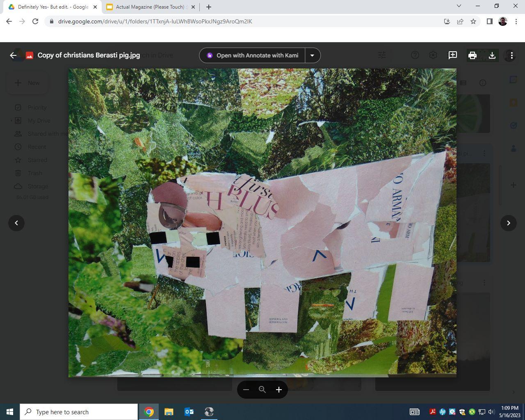Reset zoom with magnifier icon
The height and width of the screenshot is (420, 525).
click(262, 390)
